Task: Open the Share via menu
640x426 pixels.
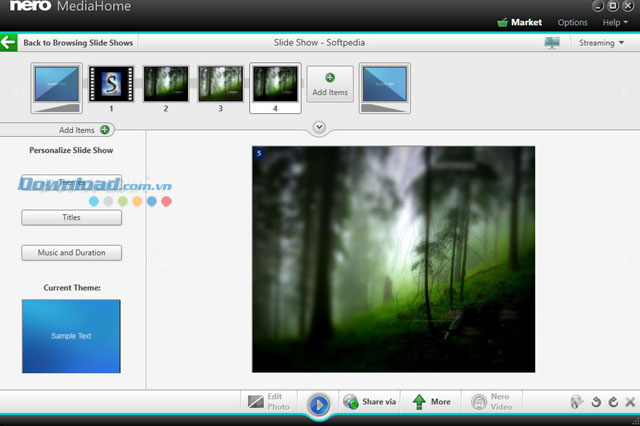Action: (x=369, y=402)
